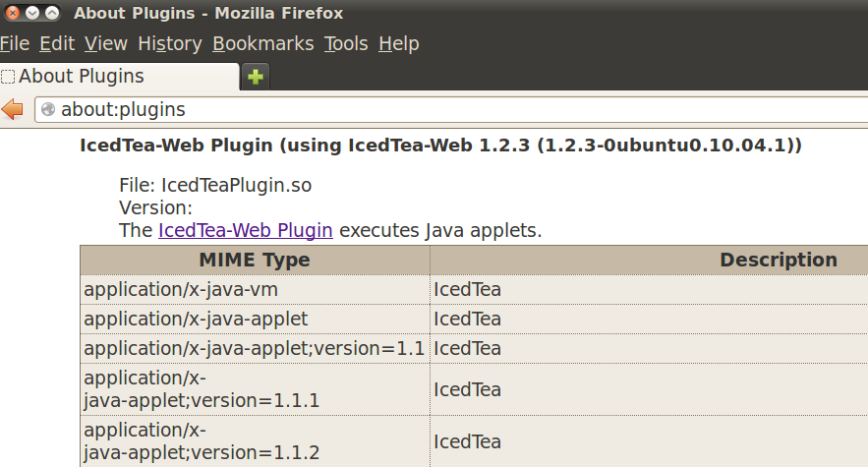Viewport: 868px width, 467px height.
Task: Open the Tools menu
Action: pyautogui.click(x=345, y=43)
